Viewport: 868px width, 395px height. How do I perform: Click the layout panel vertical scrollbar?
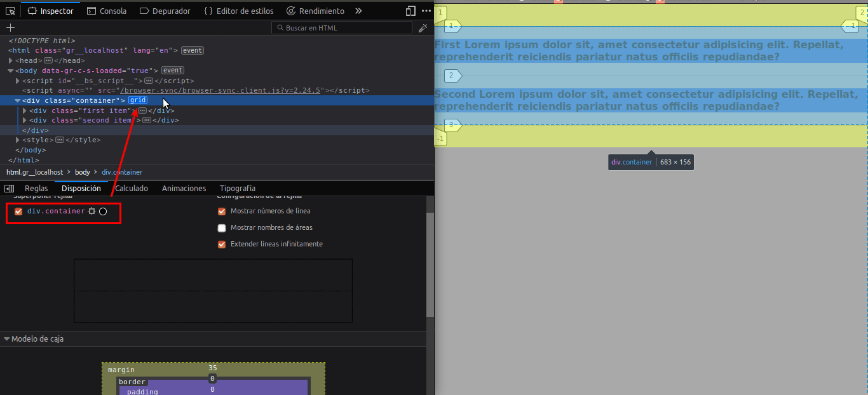pyautogui.click(x=430, y=265)
